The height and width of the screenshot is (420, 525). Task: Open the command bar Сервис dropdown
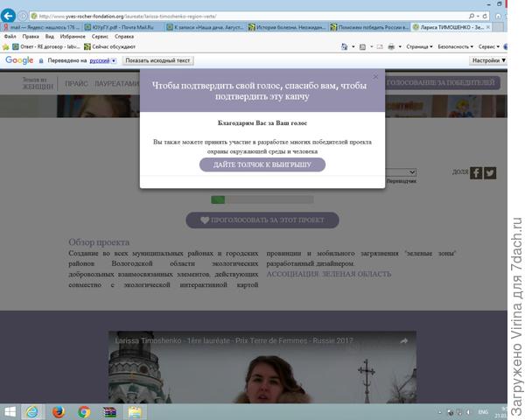pos(489,47)
